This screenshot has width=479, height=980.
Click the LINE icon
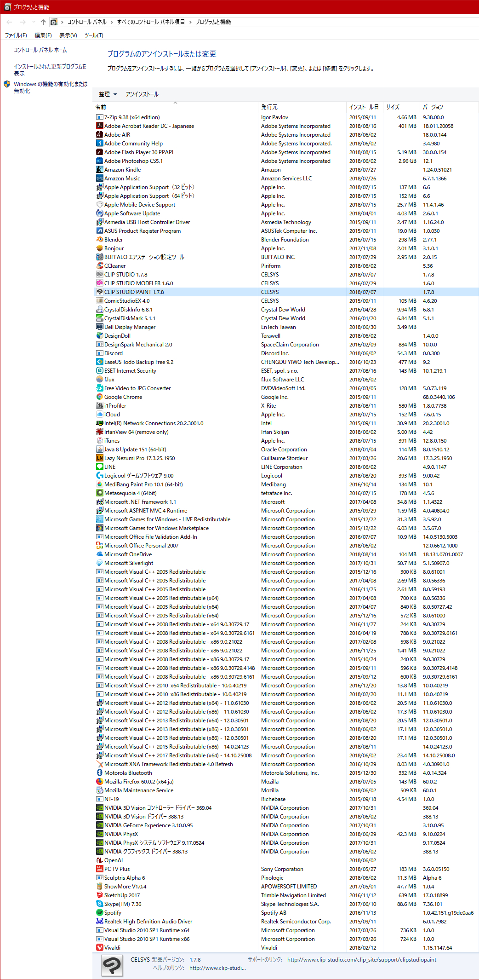click(99, 467)
